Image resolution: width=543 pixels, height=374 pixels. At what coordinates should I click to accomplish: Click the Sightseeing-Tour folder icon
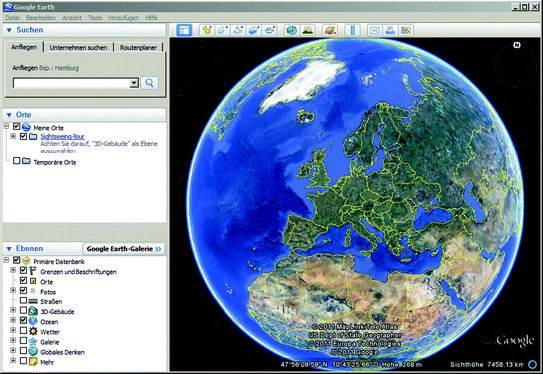(x=33, y=136)
